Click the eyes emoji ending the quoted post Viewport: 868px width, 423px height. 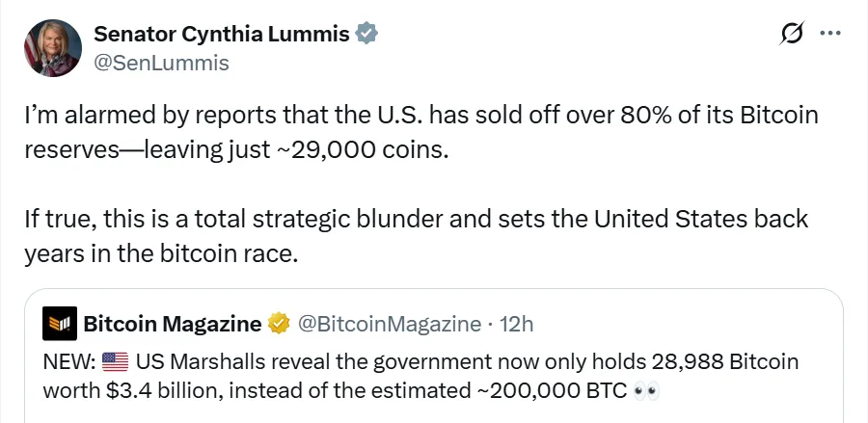(x=645, y=391)
